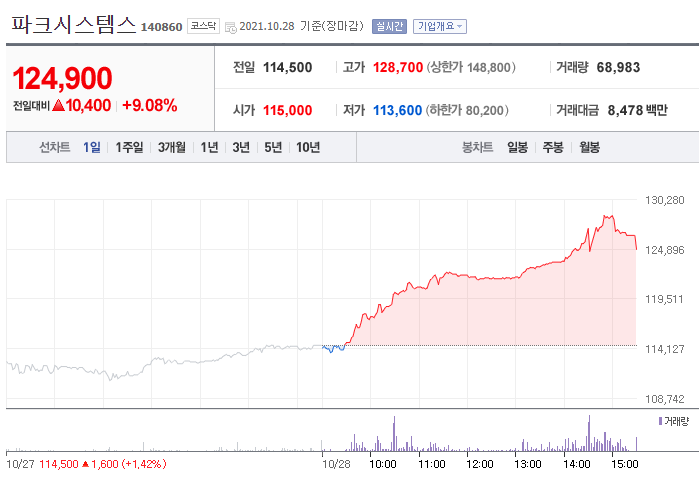699x482 pixels.
Task: Click the upper limit 148,800 text
Action: (x=471, y=67)
